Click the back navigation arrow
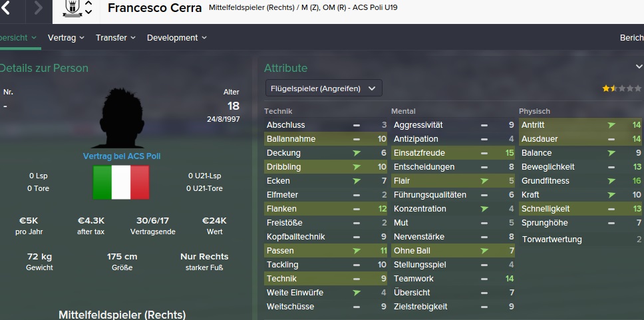644x320 pixels. [x=6, y=9]
